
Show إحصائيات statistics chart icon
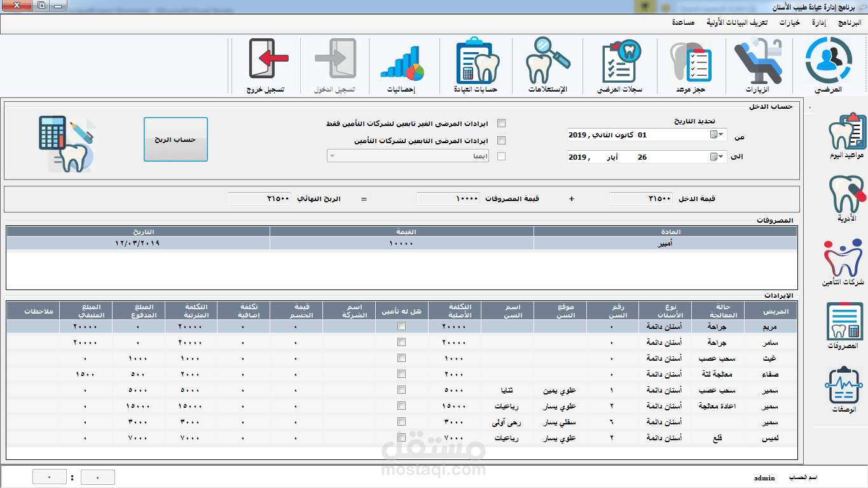pos(401,64)
